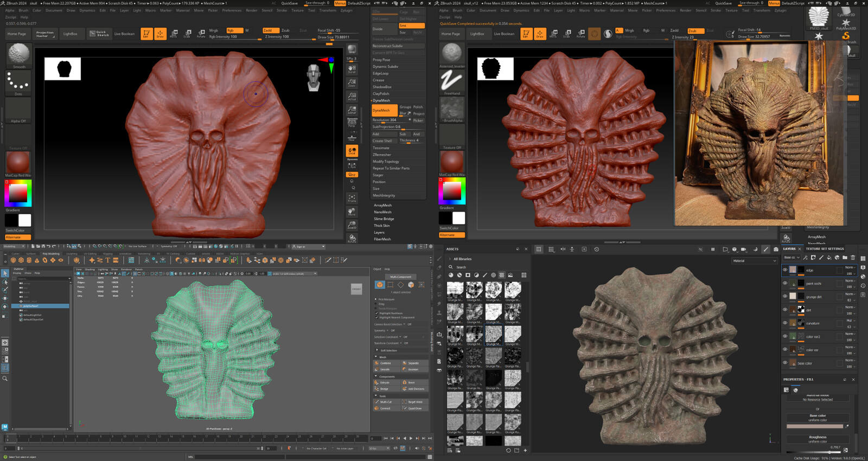The height and width of the screenshot is (461, 868).
Task: Activate Edit mode in left ZBrush window
Action: (x=146, y=34)
